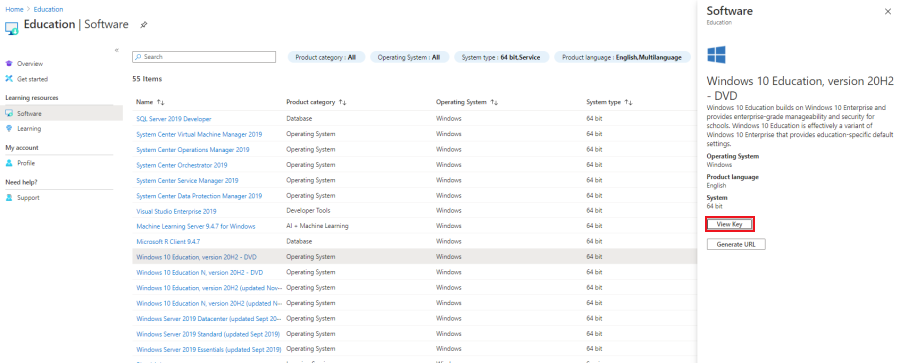Click the Support person icon
900x363 pixels.
click(x=9, y=198)
